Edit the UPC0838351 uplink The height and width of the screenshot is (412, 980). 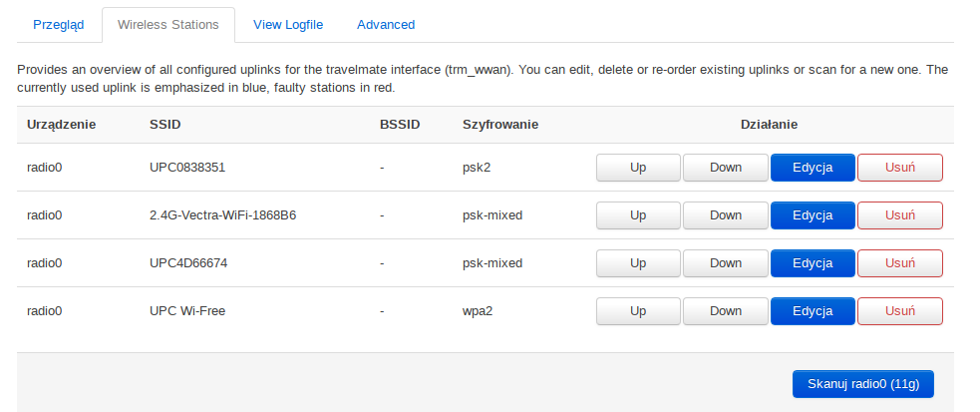pyautogui.click(x=813, y=168)
